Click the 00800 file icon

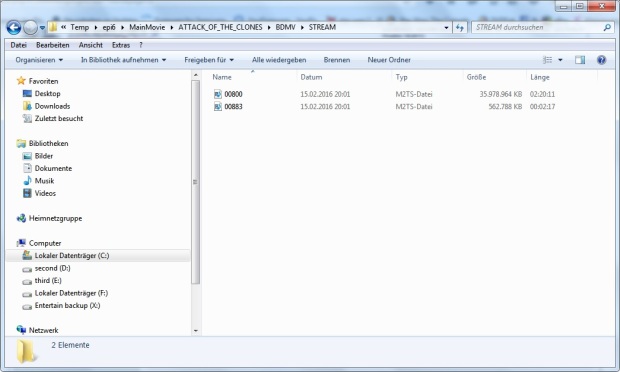(217, 94)
